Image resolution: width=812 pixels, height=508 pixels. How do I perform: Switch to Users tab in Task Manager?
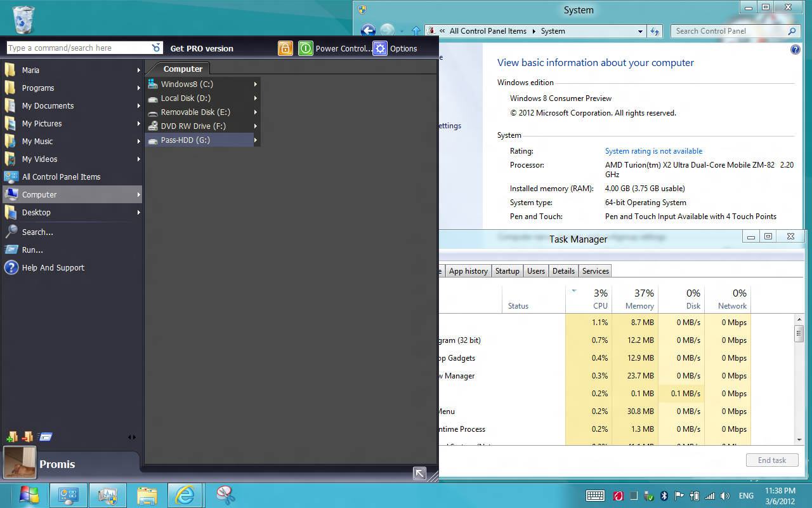click(x=536, y=271)
